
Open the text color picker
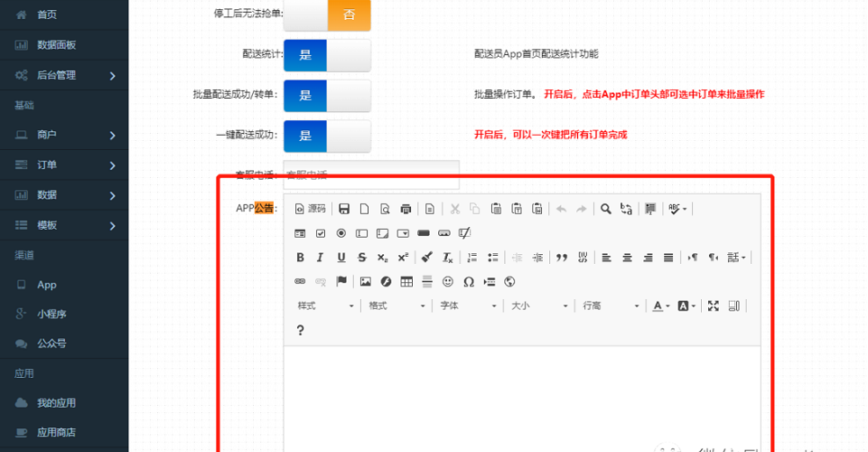click(x=661, y=306)
